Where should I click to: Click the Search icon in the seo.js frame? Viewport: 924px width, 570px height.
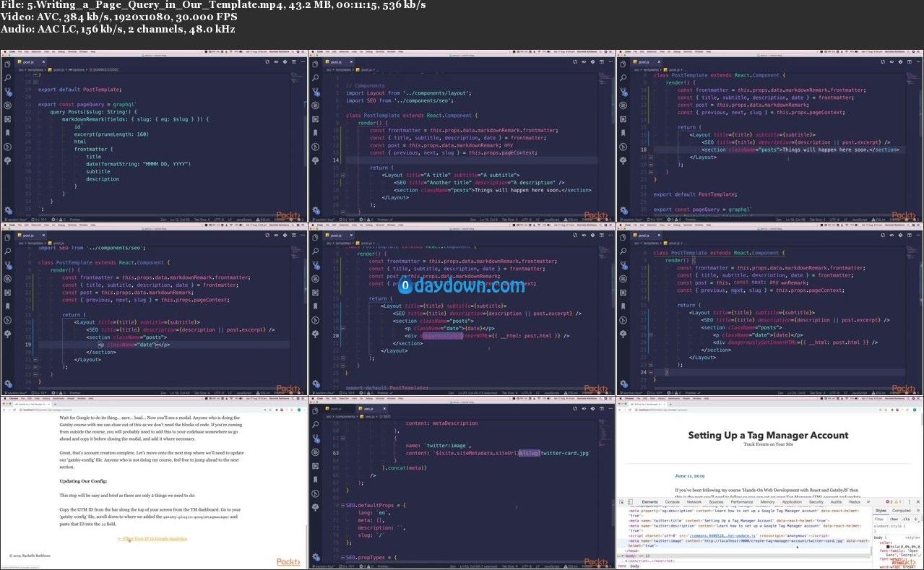pos(315,424)
